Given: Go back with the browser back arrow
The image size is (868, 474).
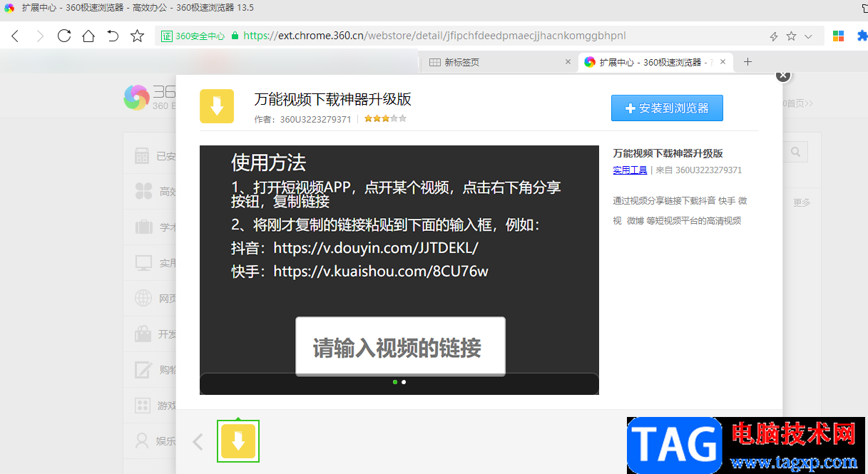Looking at the screenshot, I should tap(15, 36).
